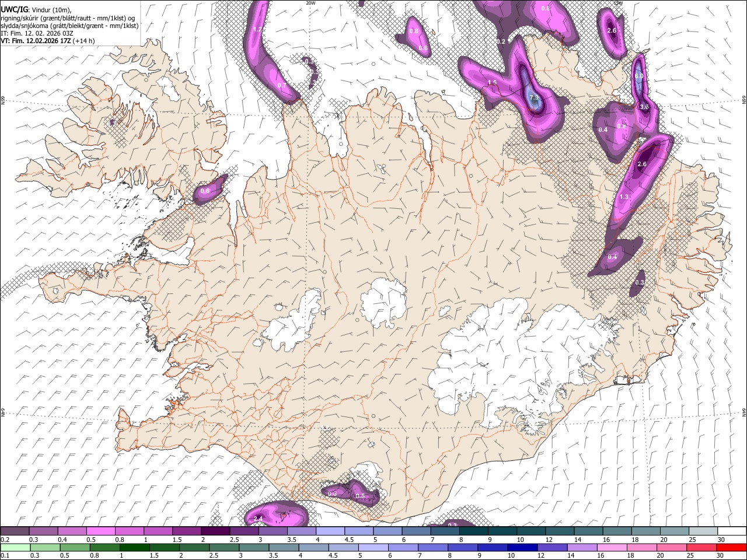This screenshot has width=747, height=560.
Task: Click the 1.5 value label on the north coast
Action: [492, 83]
